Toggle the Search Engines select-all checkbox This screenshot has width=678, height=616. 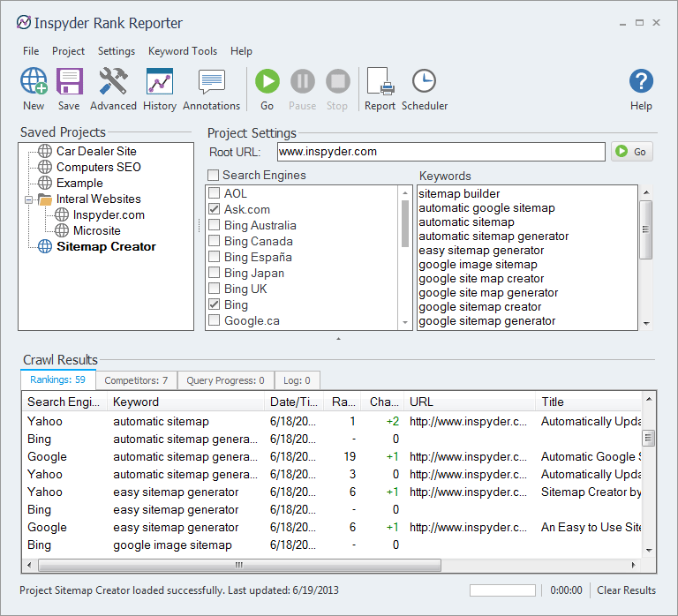click(213, 175)
